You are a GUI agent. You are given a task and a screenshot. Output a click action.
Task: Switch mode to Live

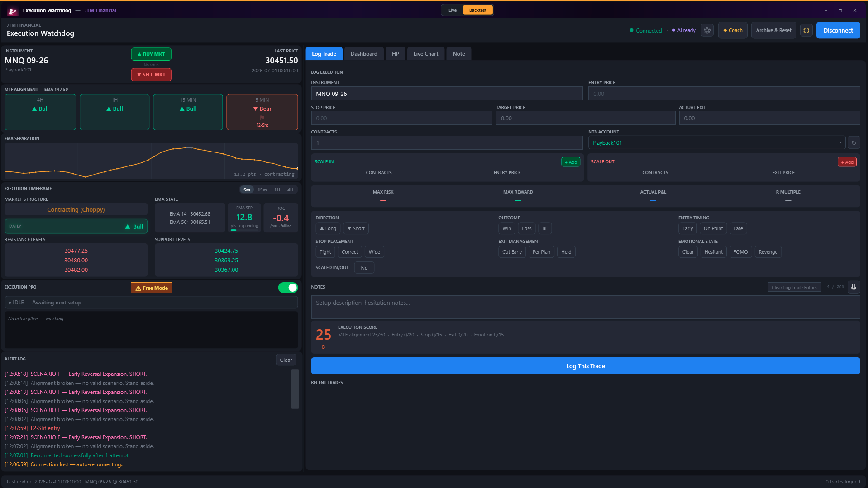click(x=452, y=10)
